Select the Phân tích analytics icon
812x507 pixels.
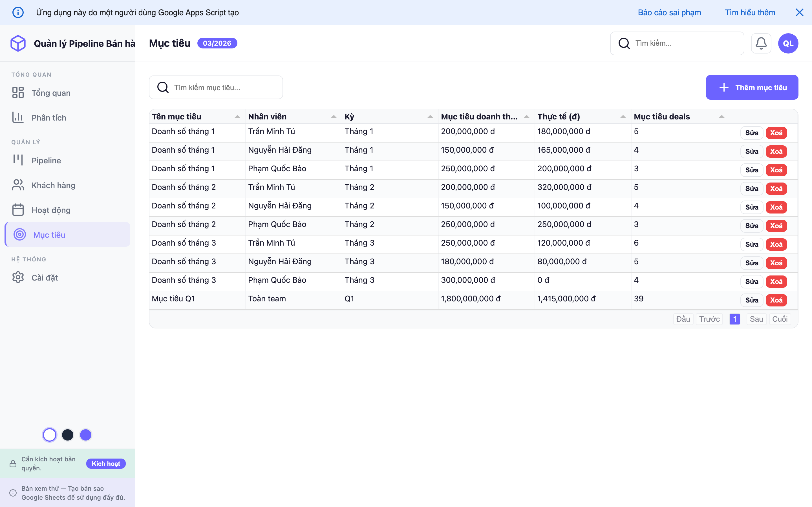pyautogui.click(x=18, y=117)
